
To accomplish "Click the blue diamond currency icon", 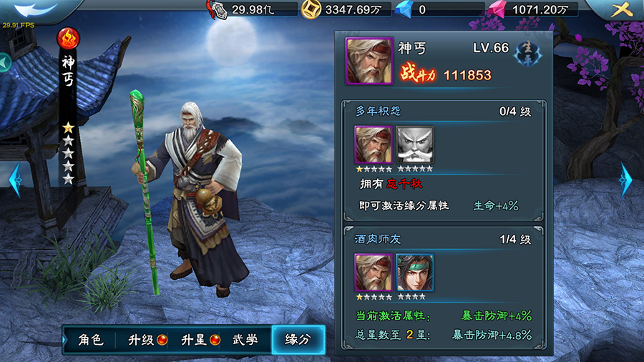I will point(404,10).
